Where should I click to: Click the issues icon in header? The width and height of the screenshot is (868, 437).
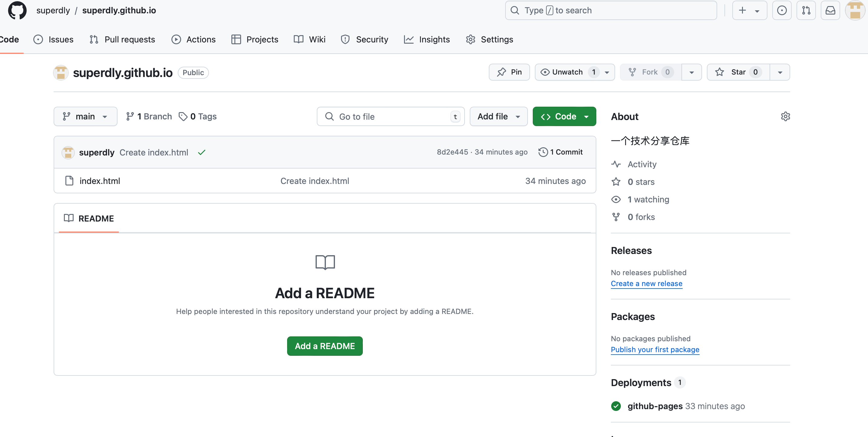[x=781, y=10]
